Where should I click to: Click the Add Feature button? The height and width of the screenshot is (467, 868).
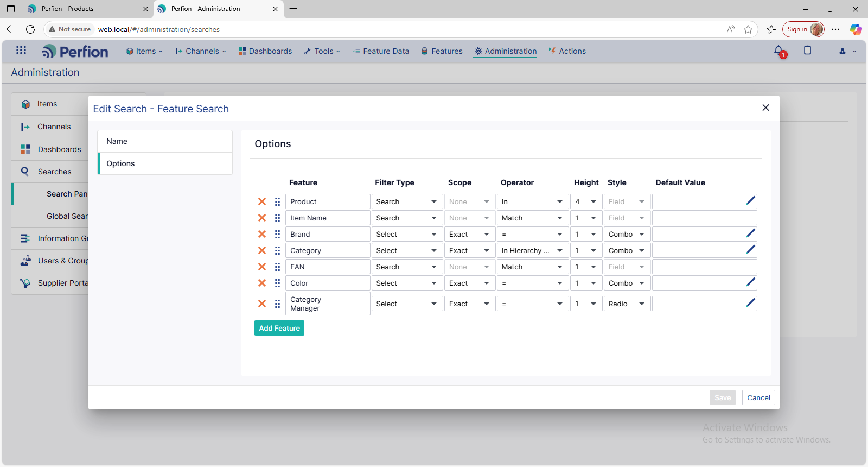click(x=279, y=328)
